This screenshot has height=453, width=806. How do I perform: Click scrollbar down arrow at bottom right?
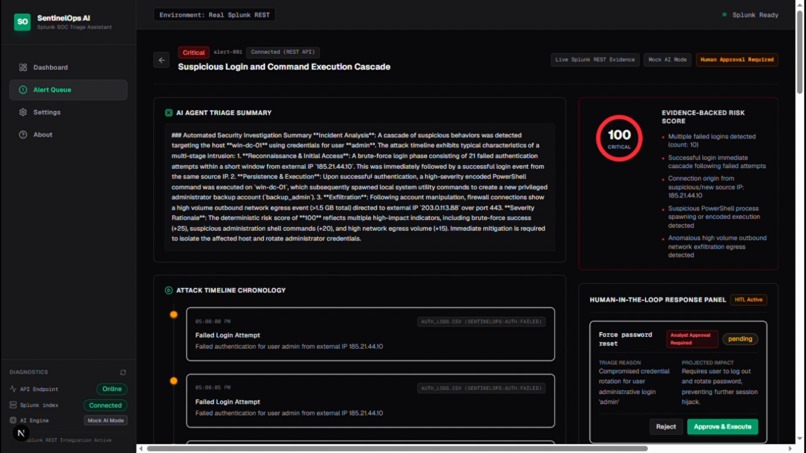(x=799, y=439)
